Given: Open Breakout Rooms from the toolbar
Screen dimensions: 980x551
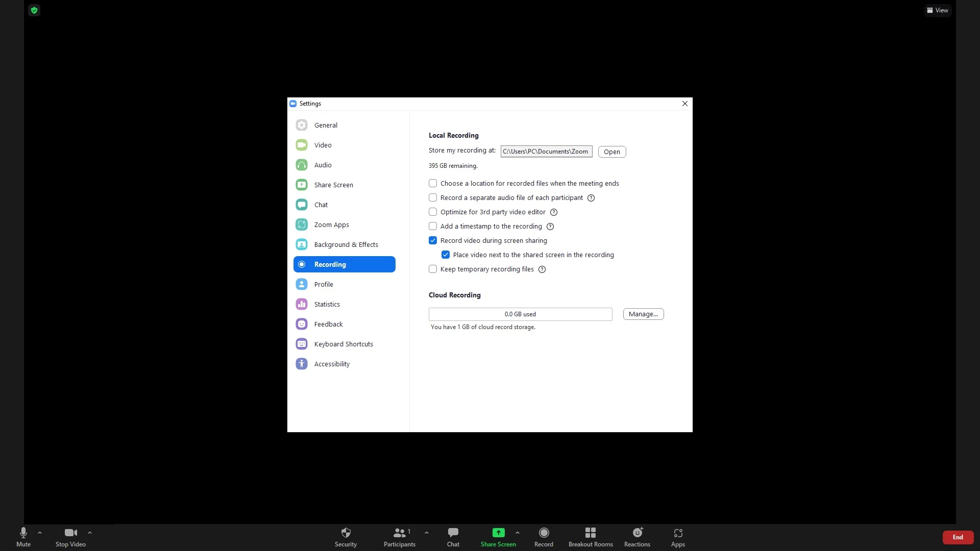Looking at the screenshot, I should click(591, 533).
